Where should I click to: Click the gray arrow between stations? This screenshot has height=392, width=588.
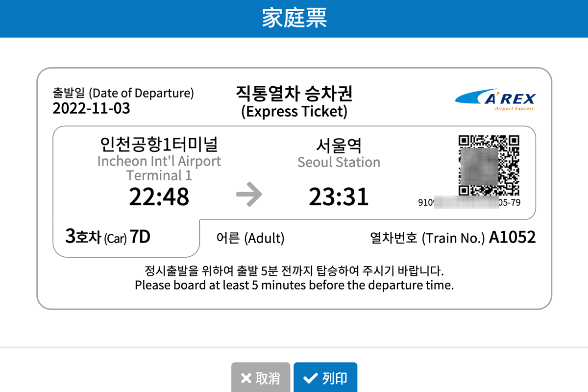tap(249, 195)
